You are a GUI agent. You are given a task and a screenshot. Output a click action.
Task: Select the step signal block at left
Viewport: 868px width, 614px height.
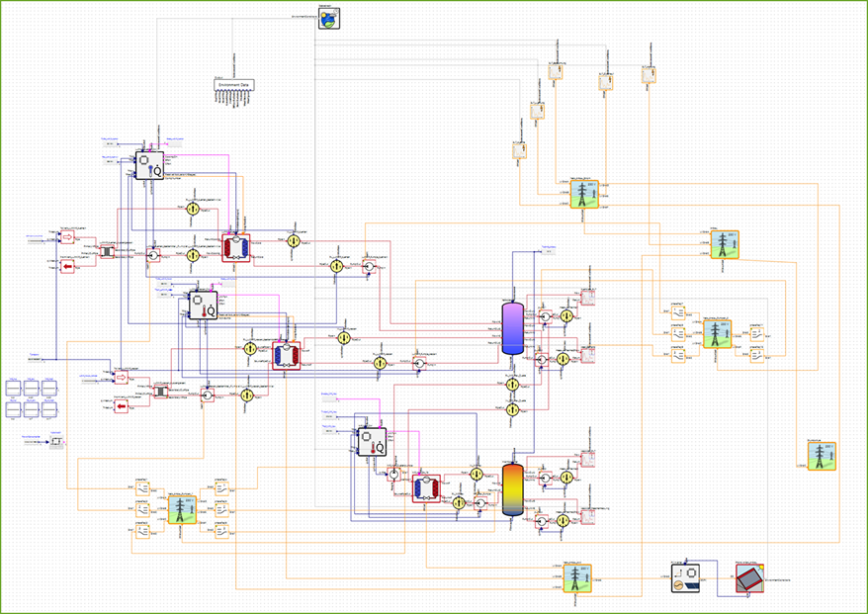tap(56, 441)
